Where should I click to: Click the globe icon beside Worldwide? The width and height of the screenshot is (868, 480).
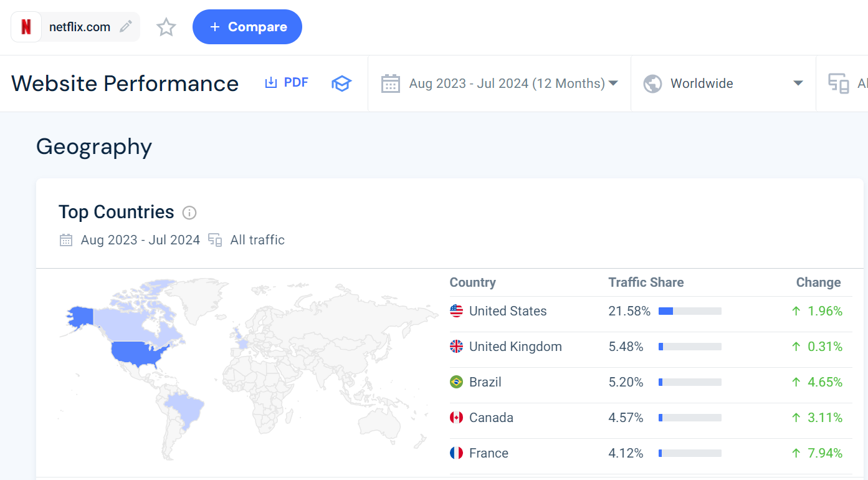[x=652, y=84]
